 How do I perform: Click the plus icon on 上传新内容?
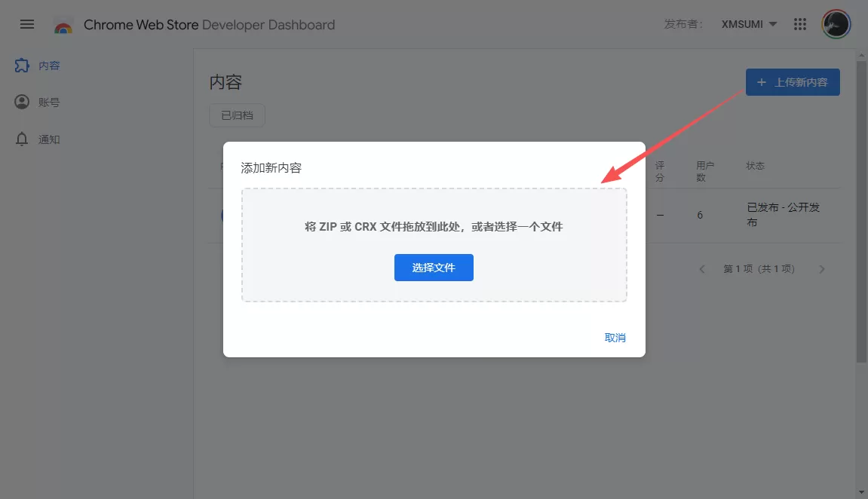762,82
